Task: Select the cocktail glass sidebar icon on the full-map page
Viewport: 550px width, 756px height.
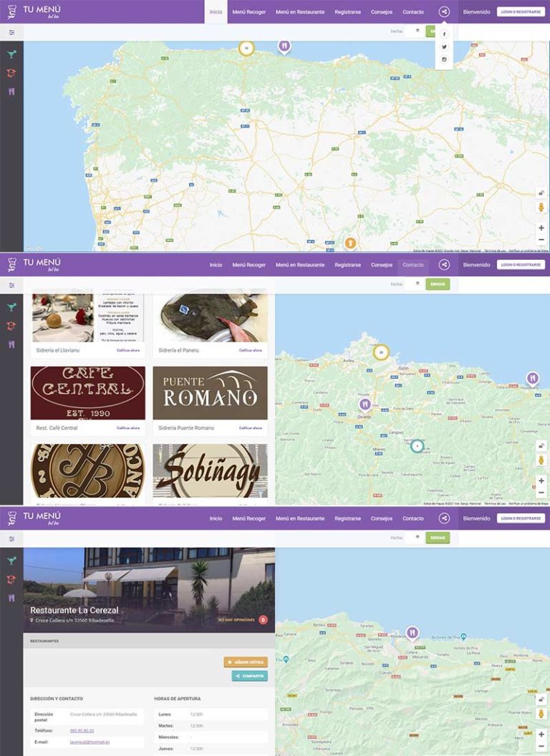Action: point(11,54)
